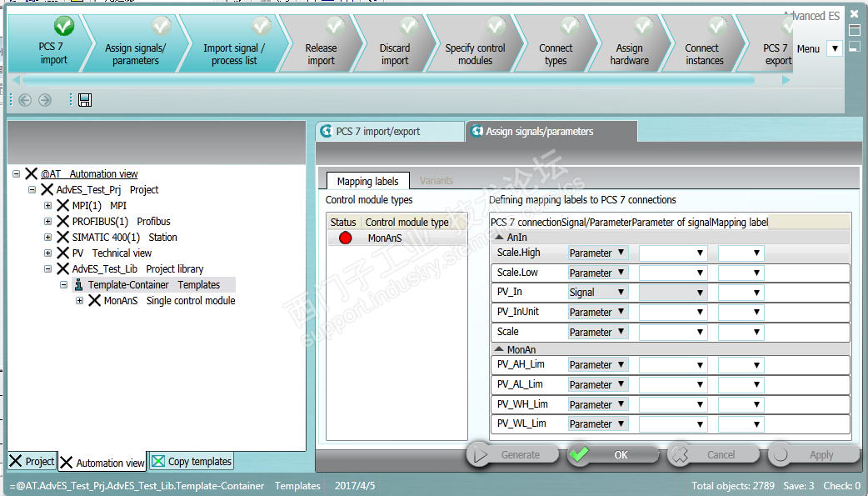Select the Mapping labels tab
This screenshot has height=496, width=868.
pyautogui.click(x=367, y=181)
